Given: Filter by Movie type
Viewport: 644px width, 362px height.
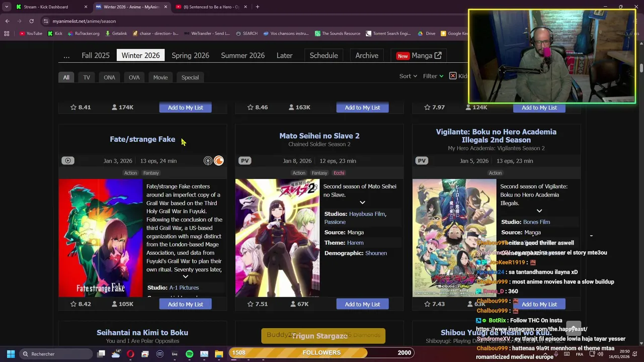Looking at the screenshot, I should point(160,77).
